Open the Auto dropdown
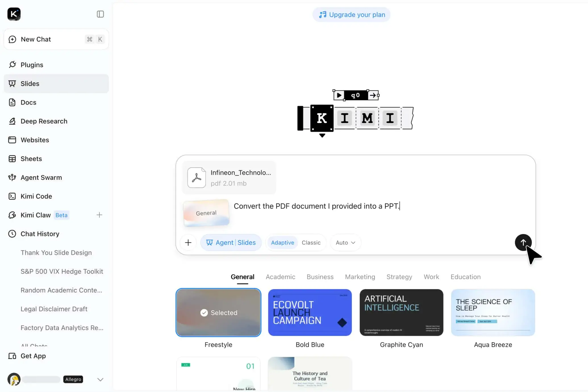588x392 pixels. (345, 243)
